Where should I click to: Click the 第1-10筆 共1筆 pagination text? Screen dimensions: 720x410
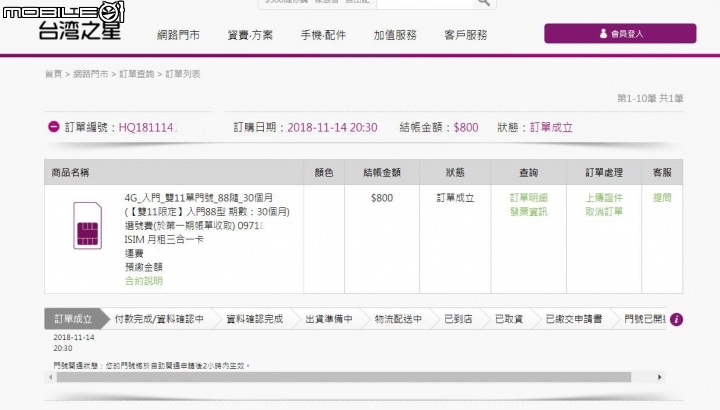(650, 98)
